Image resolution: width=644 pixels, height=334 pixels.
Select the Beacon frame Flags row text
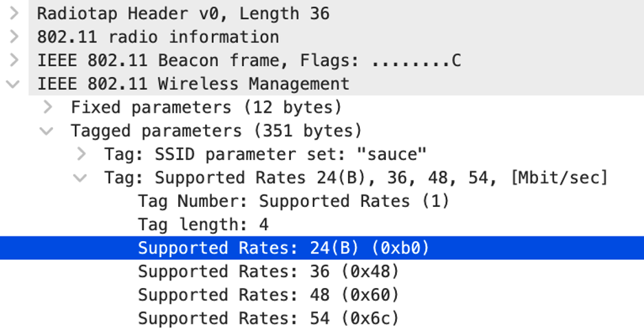pos(249,60)
